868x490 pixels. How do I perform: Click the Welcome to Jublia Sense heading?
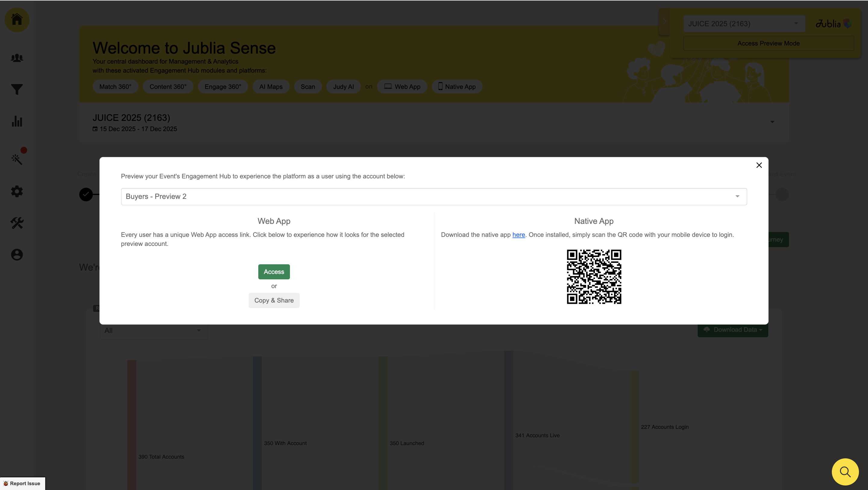coord(184,48)
